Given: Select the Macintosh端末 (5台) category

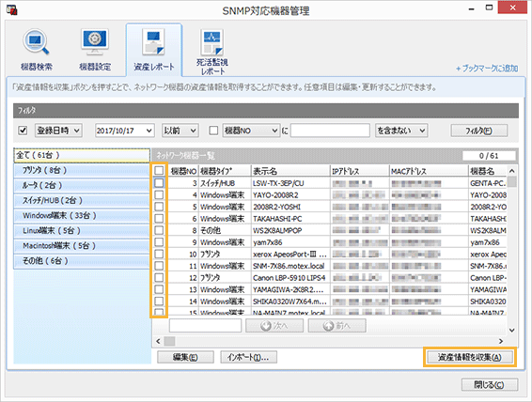Looking at the screenshot, I should (82, 246).
